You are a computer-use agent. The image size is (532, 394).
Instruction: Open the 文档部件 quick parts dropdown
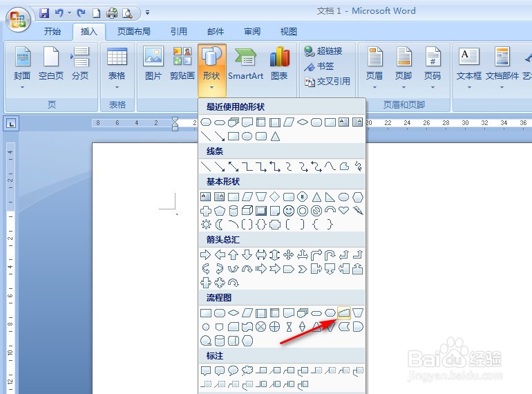coord(502,68)
